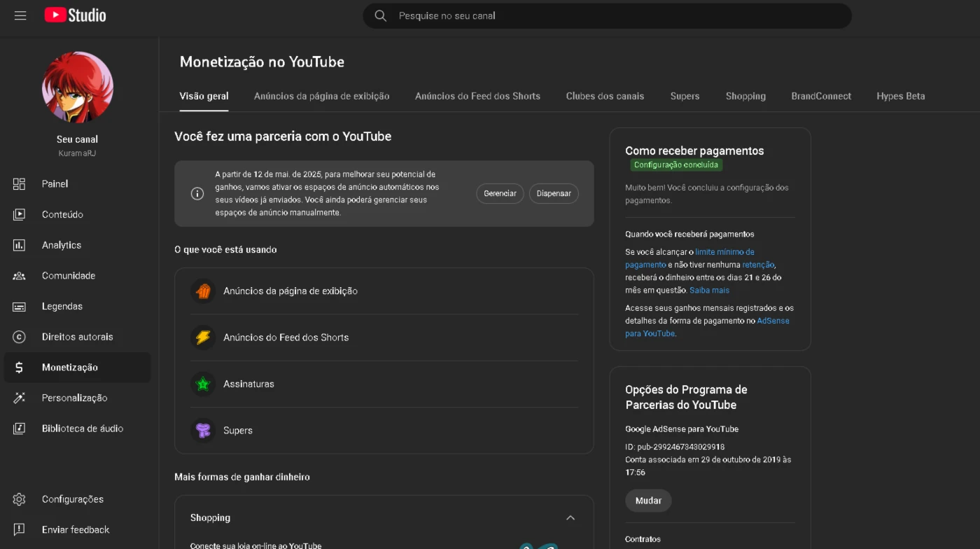Click the Saiba mais link
Viewport: 980px width, 549px height.
709,290
